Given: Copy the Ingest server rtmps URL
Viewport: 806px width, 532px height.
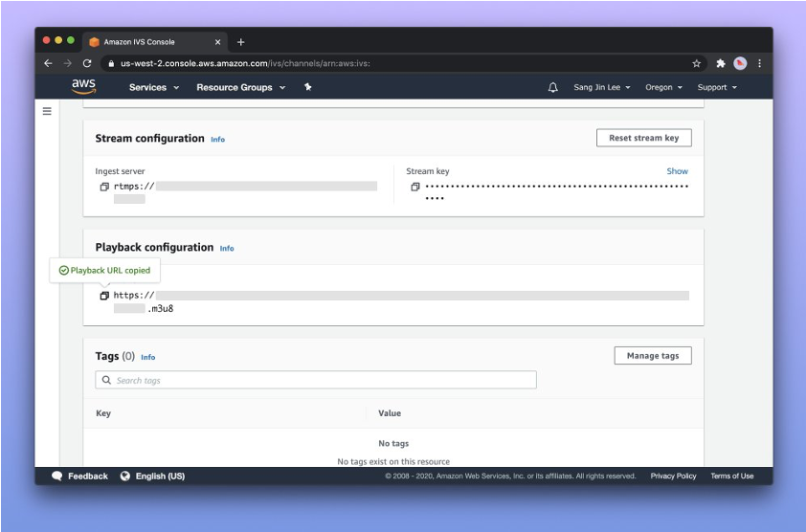Looking at the screenshot, I should pos(104,187).
